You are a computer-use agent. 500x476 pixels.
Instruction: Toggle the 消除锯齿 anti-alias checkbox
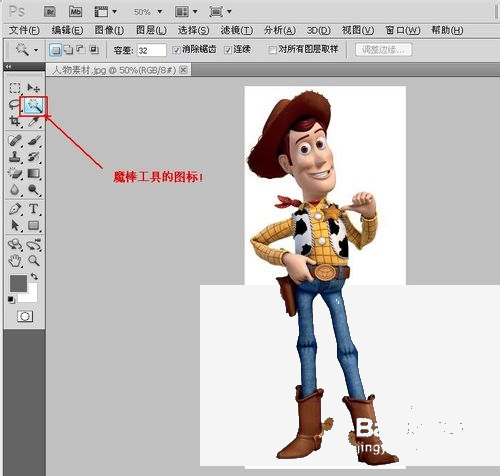[x=177, y=50]
